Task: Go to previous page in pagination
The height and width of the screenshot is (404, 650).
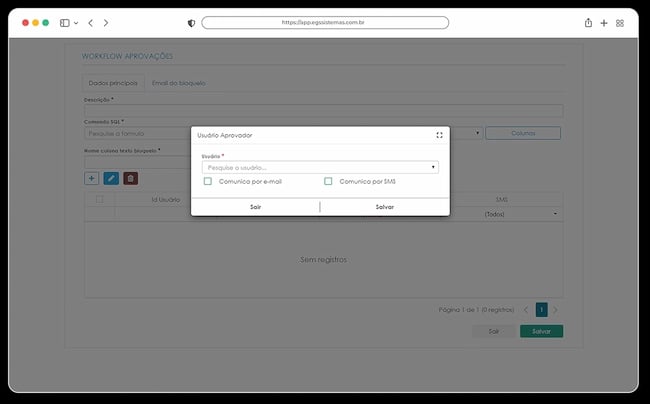Action: (526, 310)
